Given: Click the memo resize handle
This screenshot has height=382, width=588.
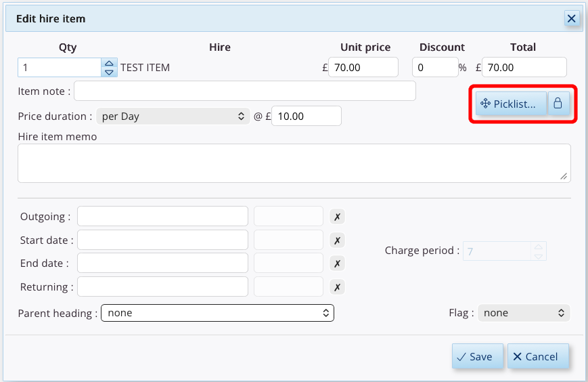Looking at the screenshot, I should tap(564, 176).
